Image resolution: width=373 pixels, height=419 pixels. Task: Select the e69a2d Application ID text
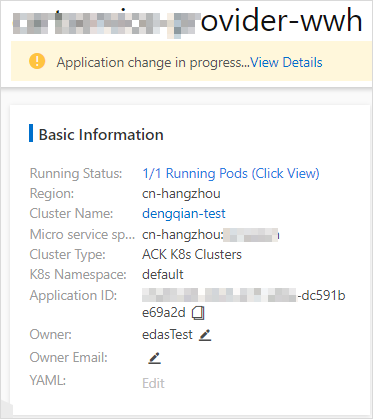click(164, 313)
